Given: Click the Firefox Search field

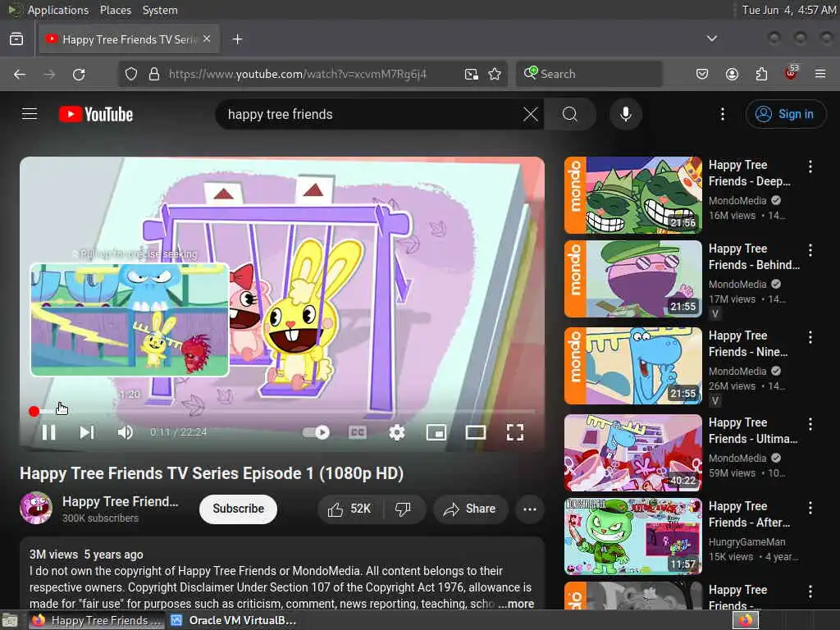Looking at the screenshot, I should (589, 74).
